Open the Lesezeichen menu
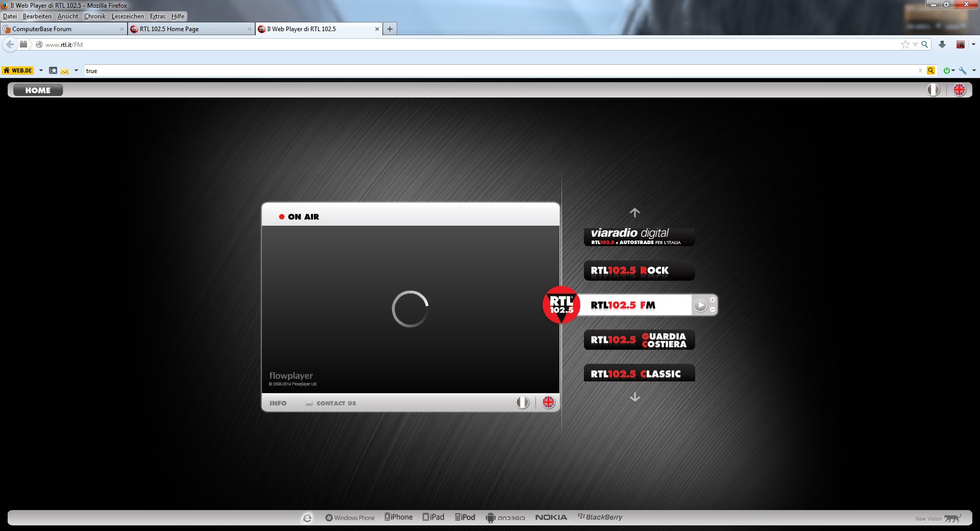980x531 pixels. coord(128,16)
